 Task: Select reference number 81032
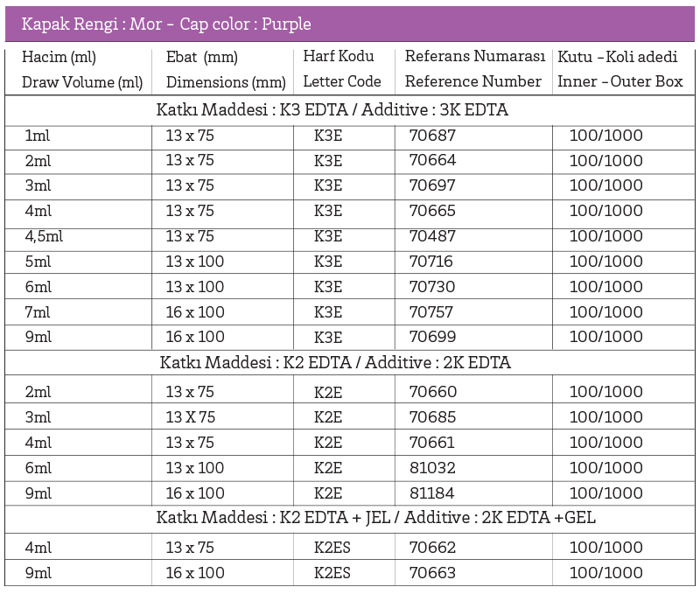click(x=432, y=468)
